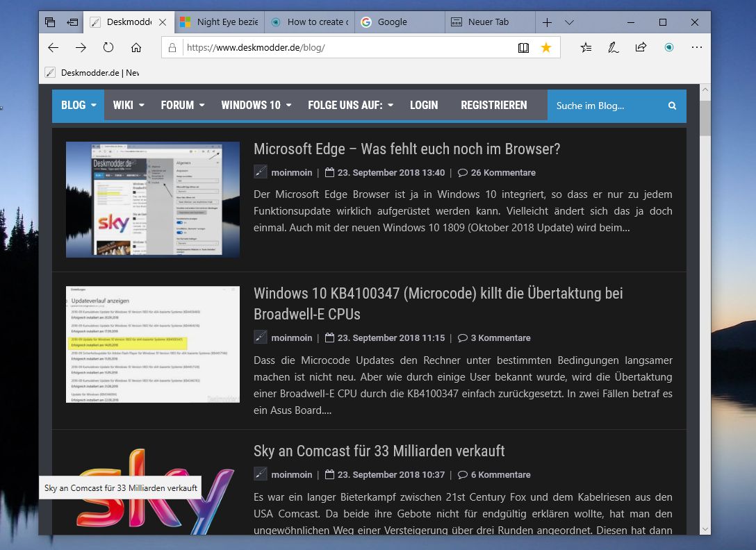Open Windows 10 KB4100347 article headline
Image resolution: width=756 pixels, height=550 pixels.
coord(438,303)
